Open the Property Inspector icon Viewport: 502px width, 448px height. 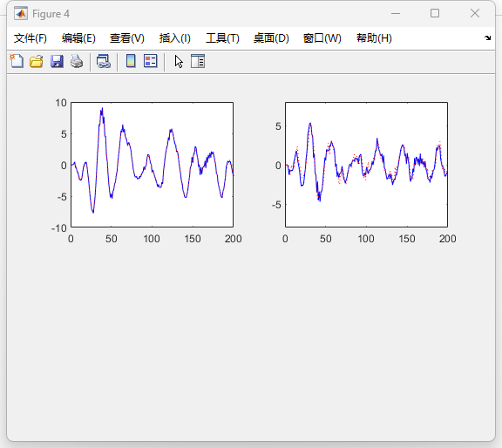(198, 61)
